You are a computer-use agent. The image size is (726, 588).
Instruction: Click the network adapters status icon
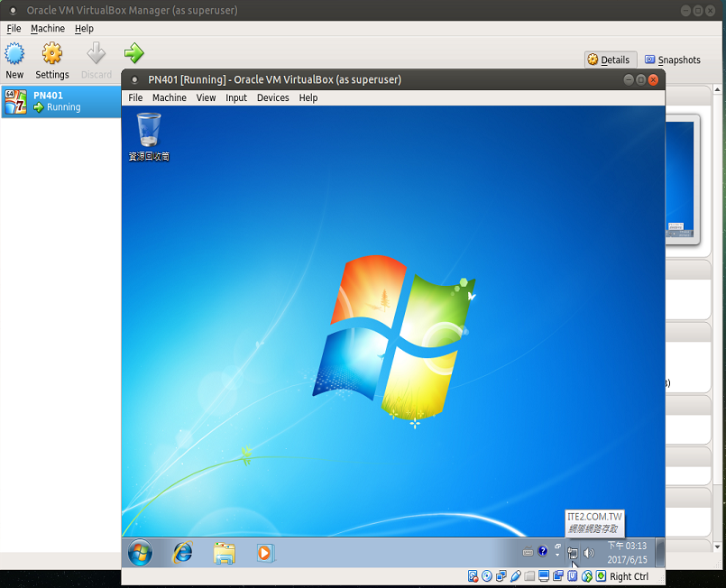point(501,576)
